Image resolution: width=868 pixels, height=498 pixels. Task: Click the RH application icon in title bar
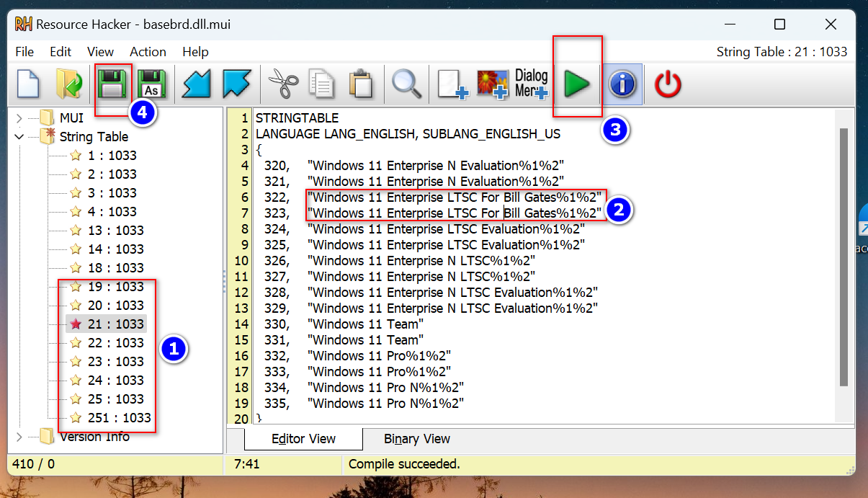[24, 24]
